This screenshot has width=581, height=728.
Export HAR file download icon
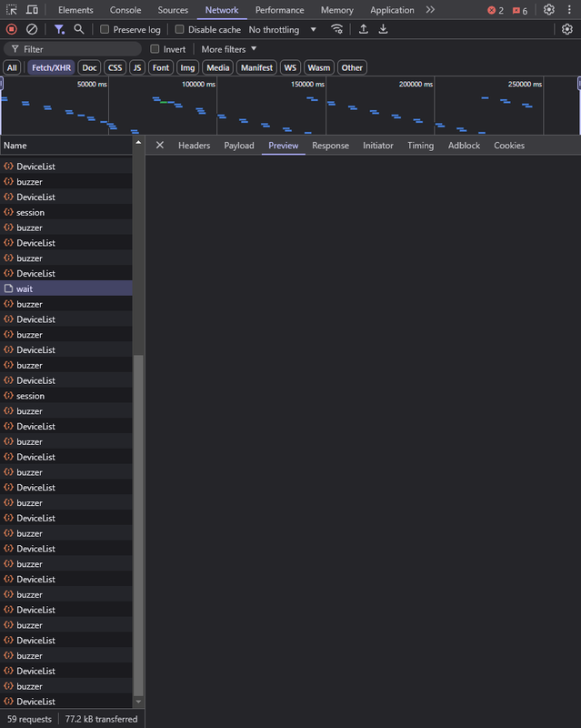click(383, 29)
